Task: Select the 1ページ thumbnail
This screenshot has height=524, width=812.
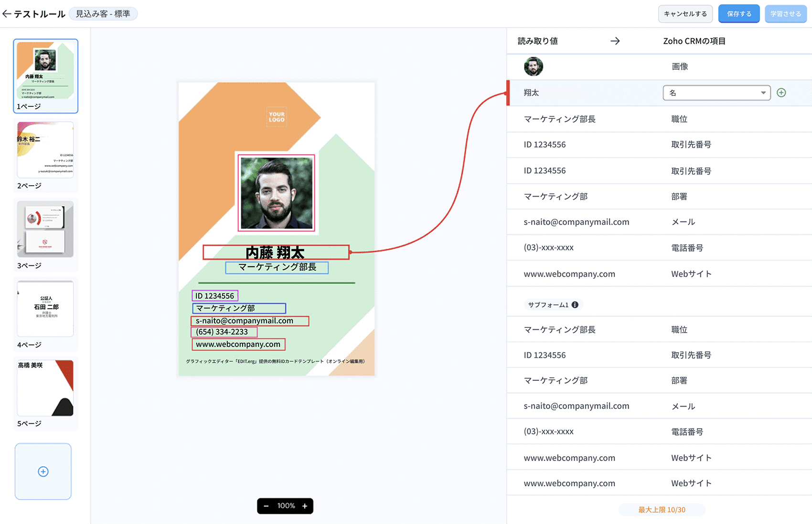Action: [x=45, y=76]
